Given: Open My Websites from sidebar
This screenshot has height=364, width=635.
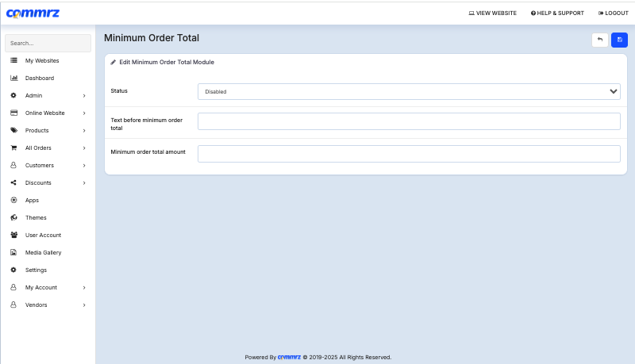Looking at the screenshot, I should point(41,60).
